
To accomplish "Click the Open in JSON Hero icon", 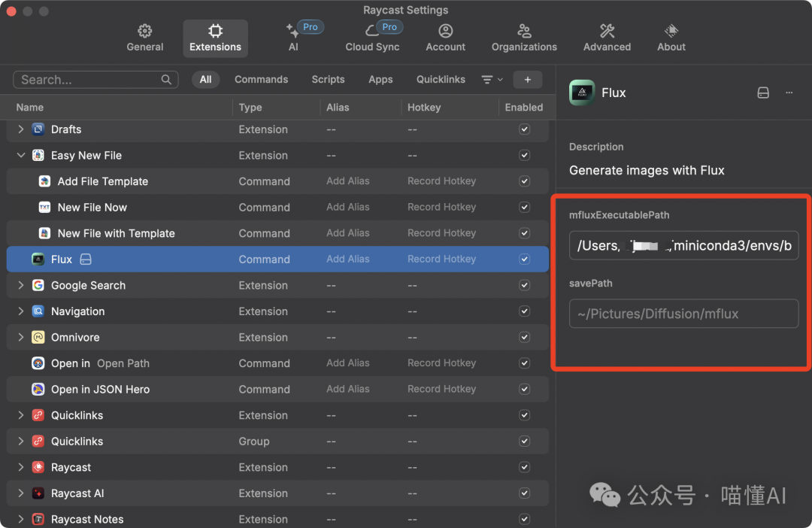I will 38,389.
